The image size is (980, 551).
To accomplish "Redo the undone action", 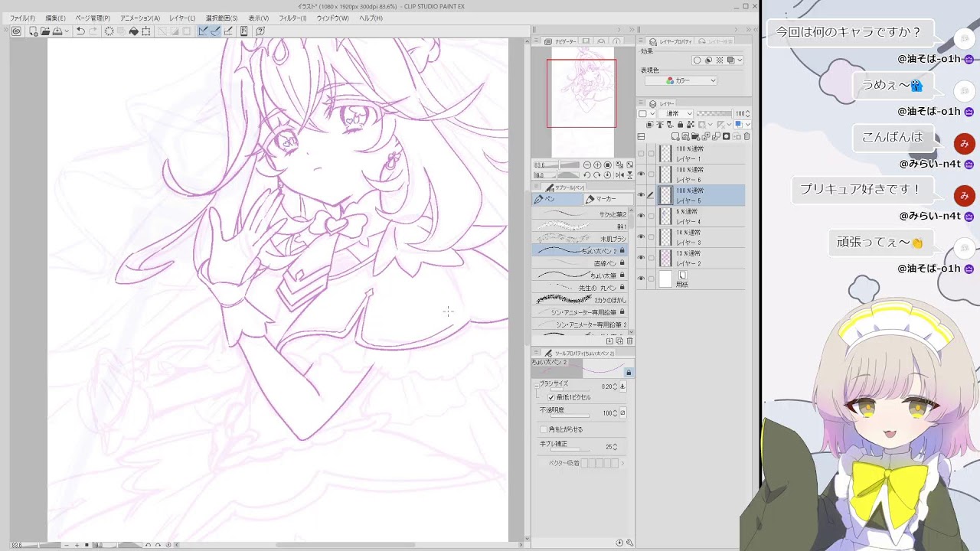I will coord(93,31).
